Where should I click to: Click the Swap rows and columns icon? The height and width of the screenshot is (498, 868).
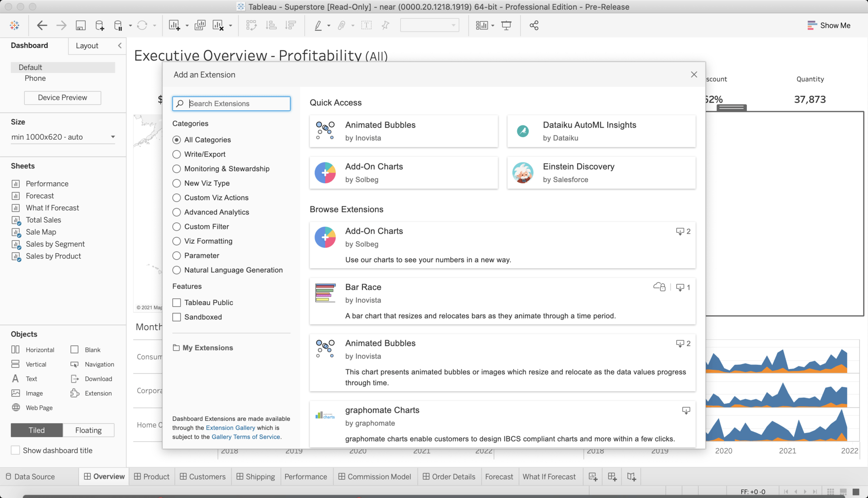click(x=251, y=25)
